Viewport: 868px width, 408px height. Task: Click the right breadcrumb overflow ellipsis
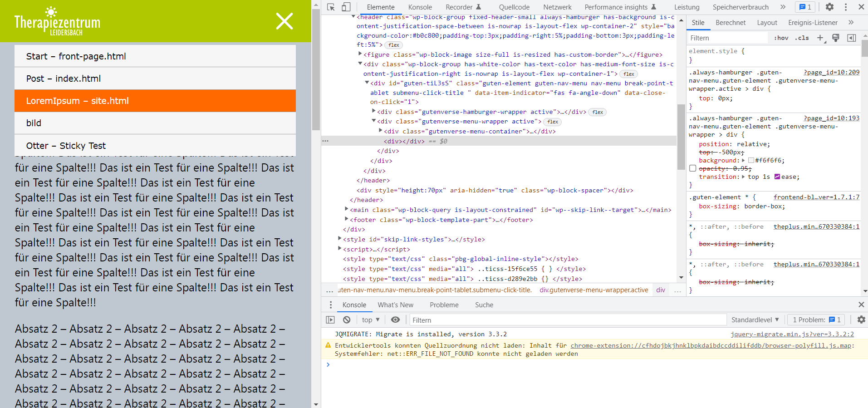[x=677, y=290]
